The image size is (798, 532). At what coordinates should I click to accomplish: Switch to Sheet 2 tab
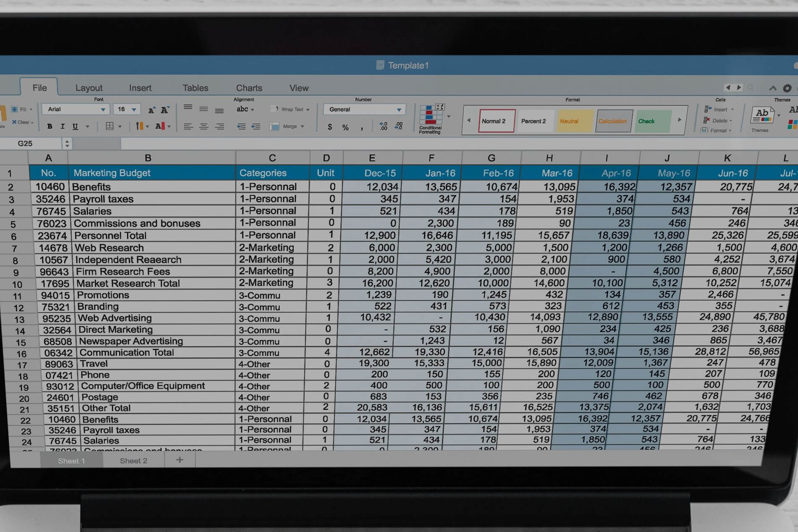[x=133, y=461]
